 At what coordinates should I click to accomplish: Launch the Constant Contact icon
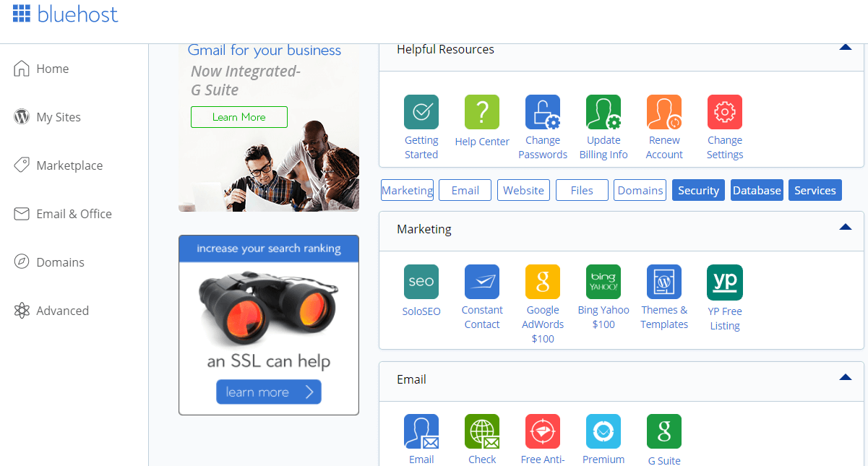[482, 282]
